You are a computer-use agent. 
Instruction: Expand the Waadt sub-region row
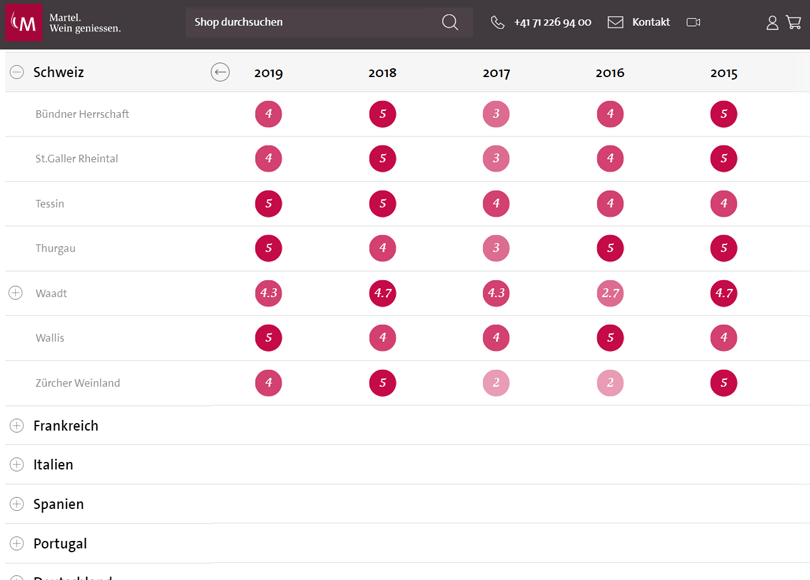tap(15, 293)
